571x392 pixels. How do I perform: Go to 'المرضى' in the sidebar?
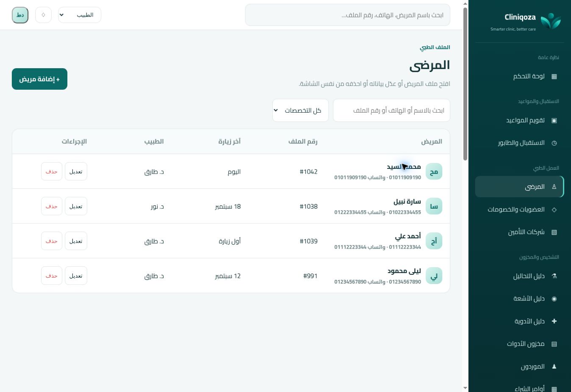coord(519,187)
